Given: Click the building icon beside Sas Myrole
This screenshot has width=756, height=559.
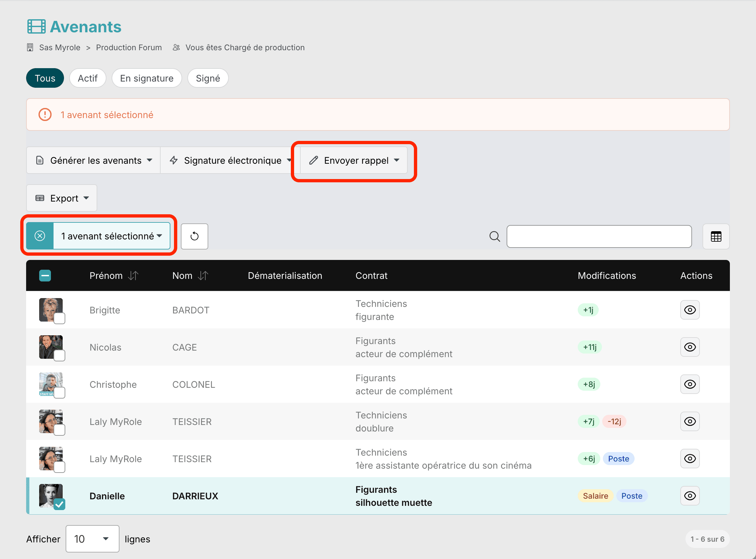Looking at the screenshot, I should tap(30, 47).
